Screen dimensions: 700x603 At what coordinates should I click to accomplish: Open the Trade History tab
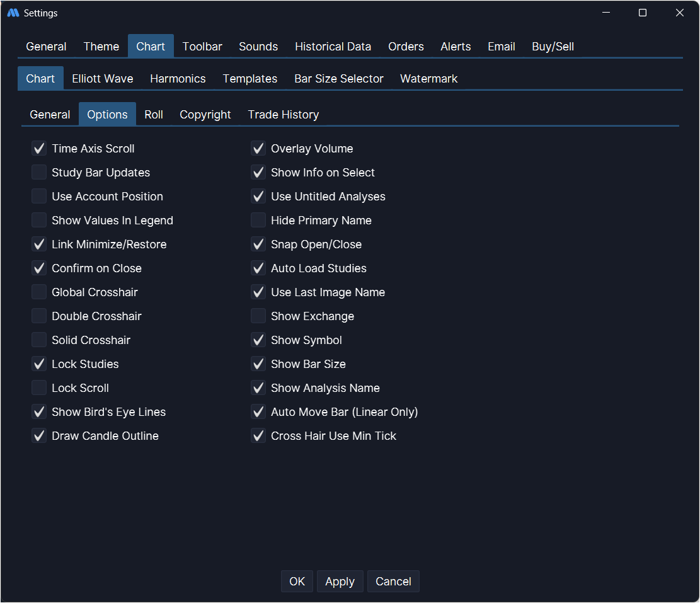283,115
